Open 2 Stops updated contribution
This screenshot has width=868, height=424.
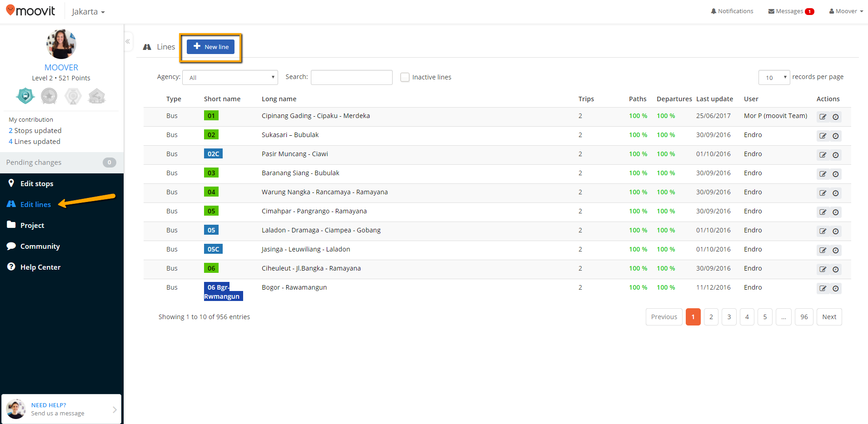35,130
